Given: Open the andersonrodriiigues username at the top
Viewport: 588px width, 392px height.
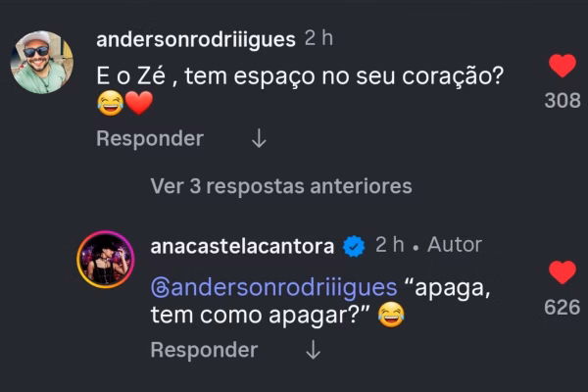Looking at the screenshot, I should pyautogui.click(x=196, y=39).
